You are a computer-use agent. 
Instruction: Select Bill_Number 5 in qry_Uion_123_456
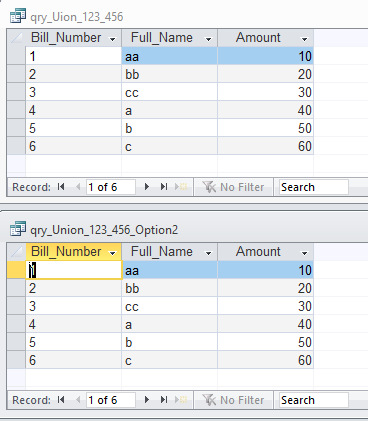tap(74, 128)
